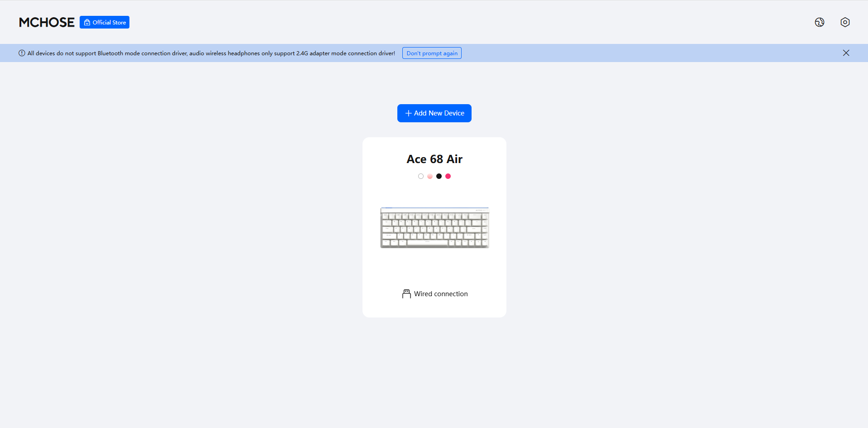Image resolution: width=868 pixels, height=428 pixels.
Task: Click the MCHOSE logo
Action: pos(47,22)
